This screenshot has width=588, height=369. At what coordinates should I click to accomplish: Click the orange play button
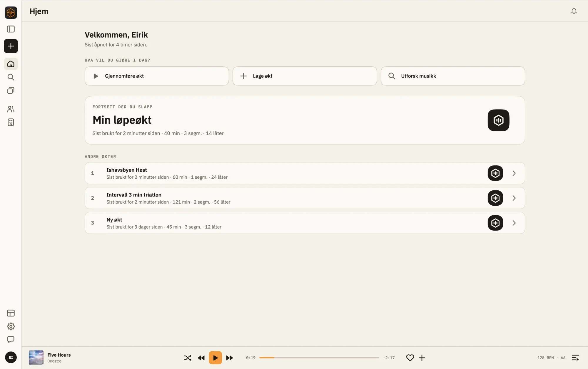click(216, 358)
